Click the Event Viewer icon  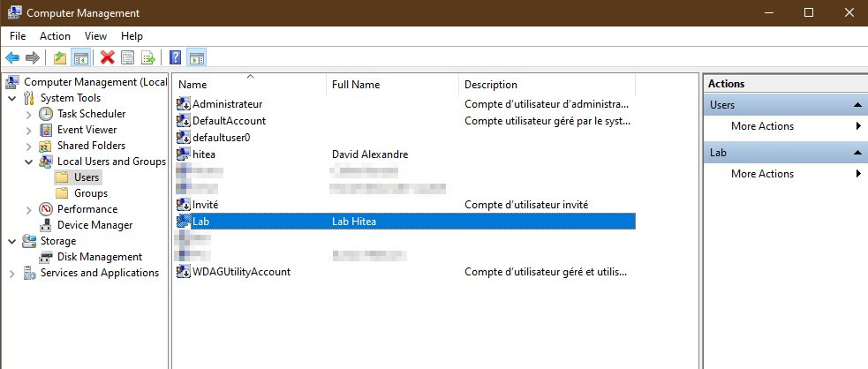click(x=46, y=130)
